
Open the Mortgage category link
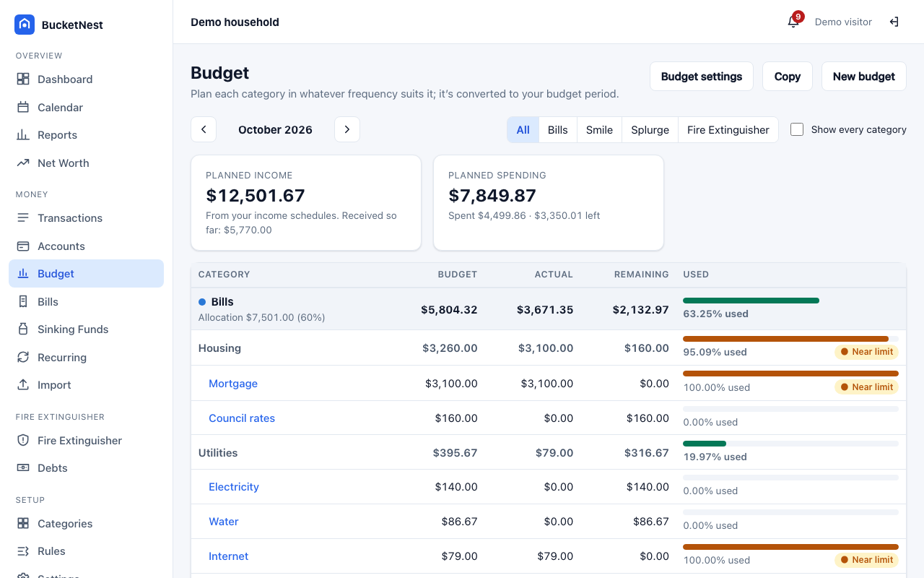(x=233, y=384)
